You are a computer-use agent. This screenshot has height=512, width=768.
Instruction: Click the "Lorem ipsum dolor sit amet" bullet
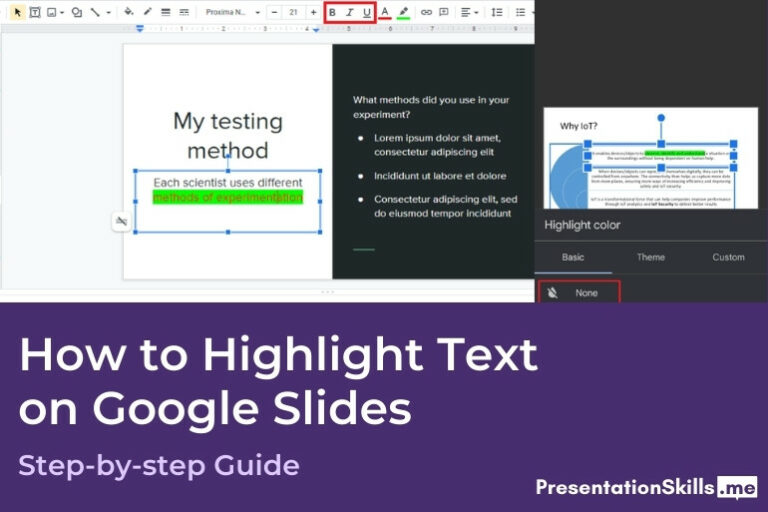(x=437, y=145)
